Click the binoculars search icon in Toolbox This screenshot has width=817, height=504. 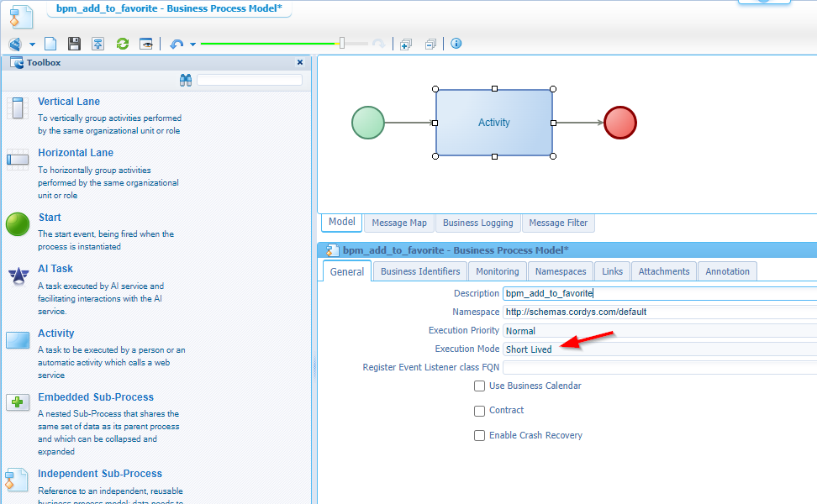point(186,80)
